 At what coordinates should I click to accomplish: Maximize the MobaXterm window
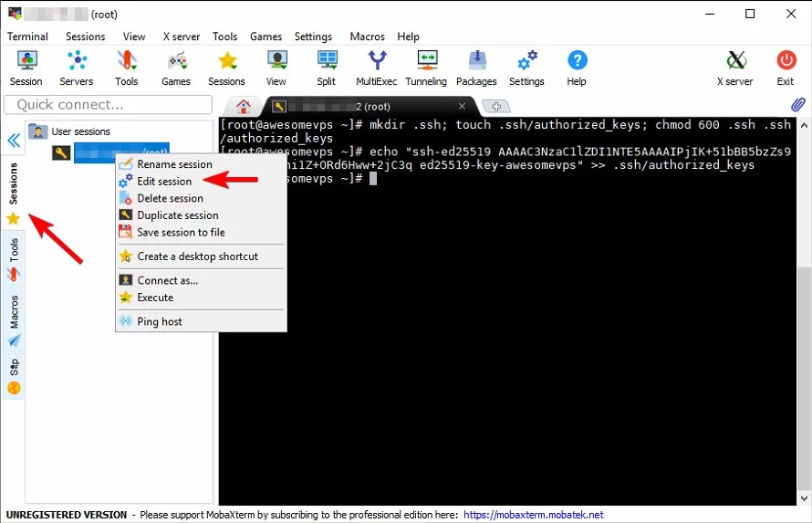pos(750,14)
